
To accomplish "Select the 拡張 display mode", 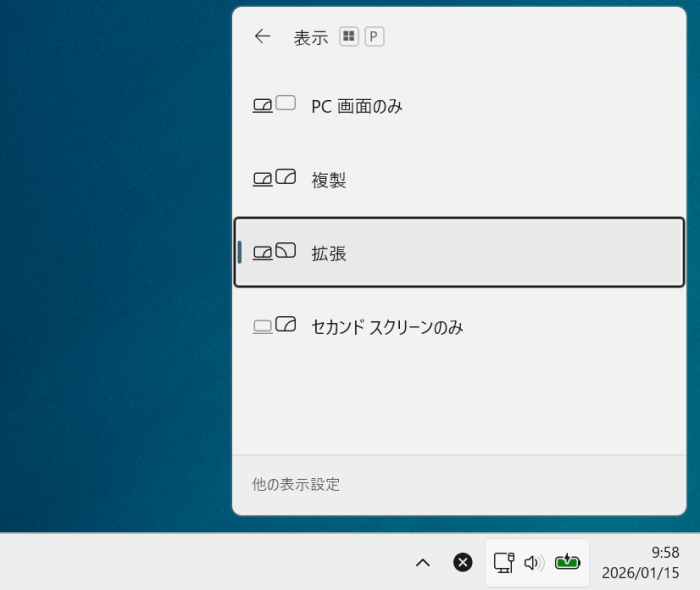I will click(459, 253).
